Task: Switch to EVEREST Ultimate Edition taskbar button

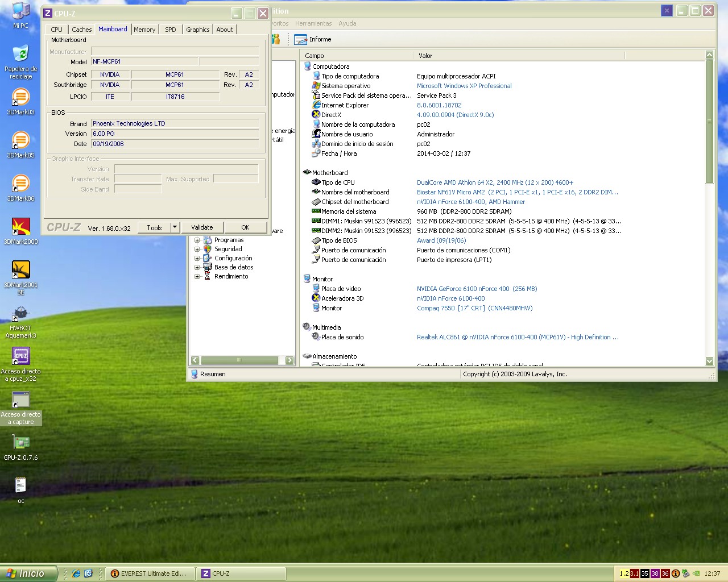Action: [x=150, y=573]
